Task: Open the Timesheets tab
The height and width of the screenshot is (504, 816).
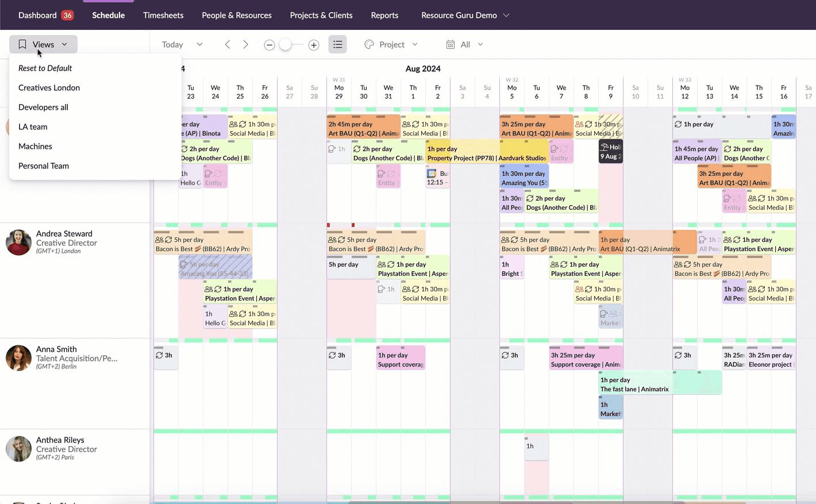Action: tap(163, 15)
